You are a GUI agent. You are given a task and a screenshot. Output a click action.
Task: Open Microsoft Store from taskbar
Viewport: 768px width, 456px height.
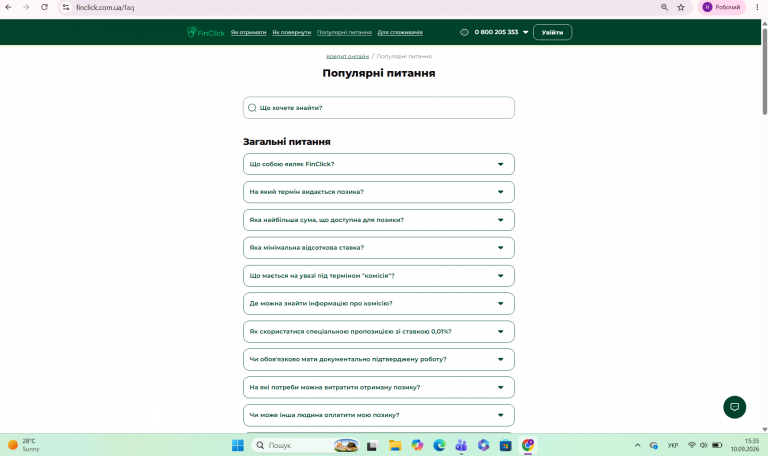[x=505, y=445]
